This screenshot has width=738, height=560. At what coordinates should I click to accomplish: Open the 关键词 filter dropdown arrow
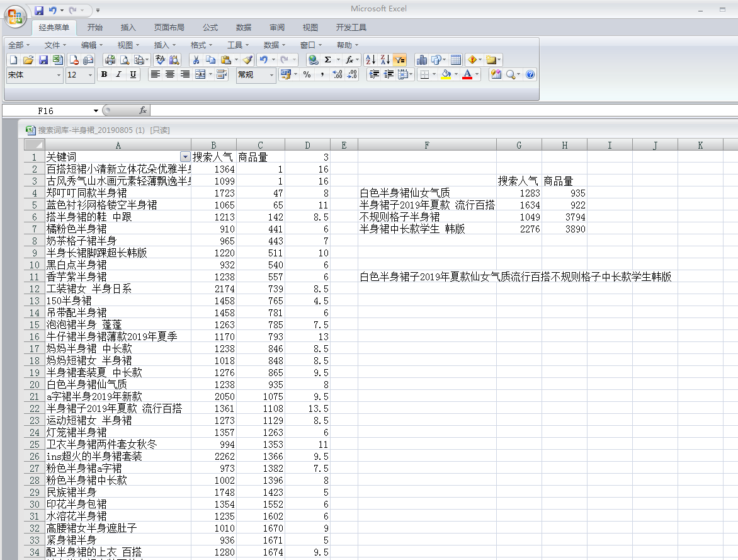pyautogui.click(x=184, y=156)
